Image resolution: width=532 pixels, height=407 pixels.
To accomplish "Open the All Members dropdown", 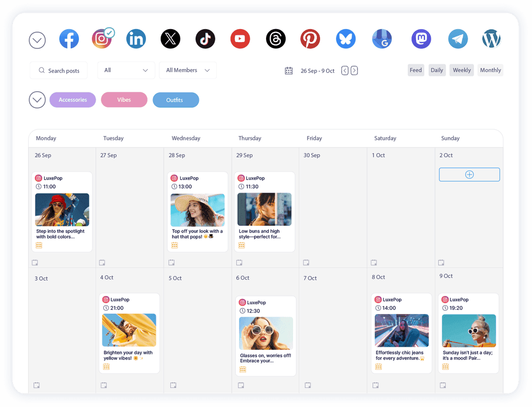I will pyautogui.click(x=188, y=70).
